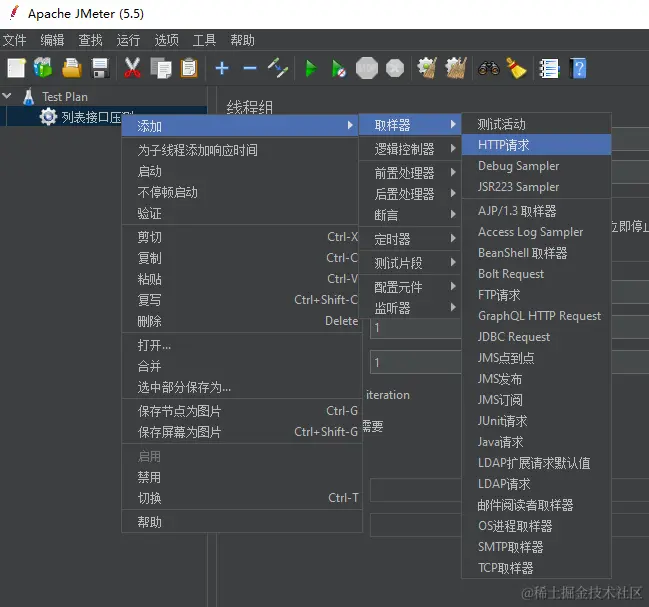Click the Paste clipboard icon
Screen dimensions: 649x607
189,68
